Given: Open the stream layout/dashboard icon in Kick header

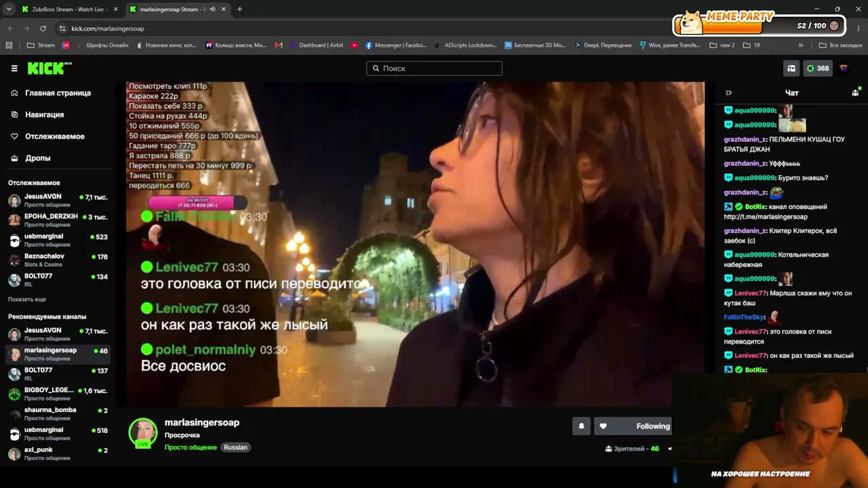Looking at the screenshot, I should [x=791, y=68].
